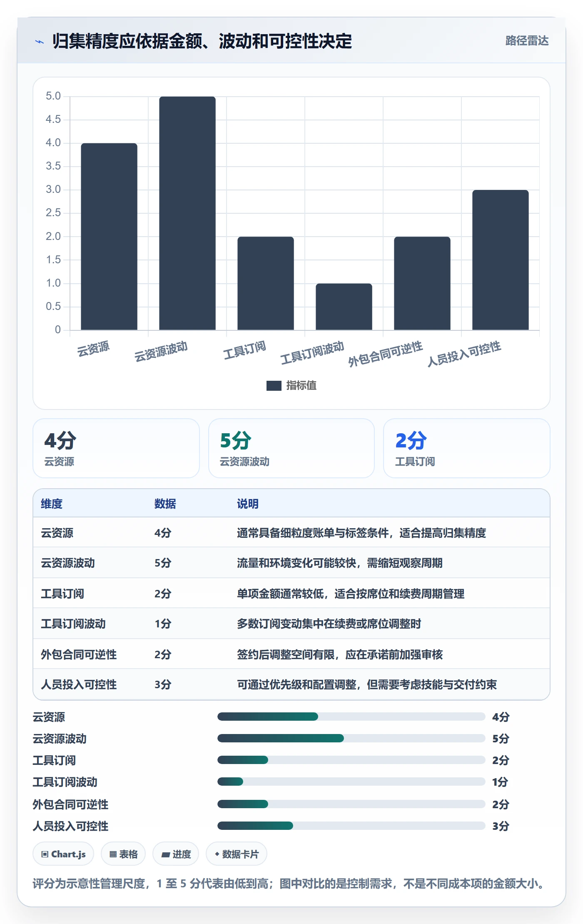The image size is (583, 924).
Task: Click the 5.0 y-axis tick label
Action: 53,96
